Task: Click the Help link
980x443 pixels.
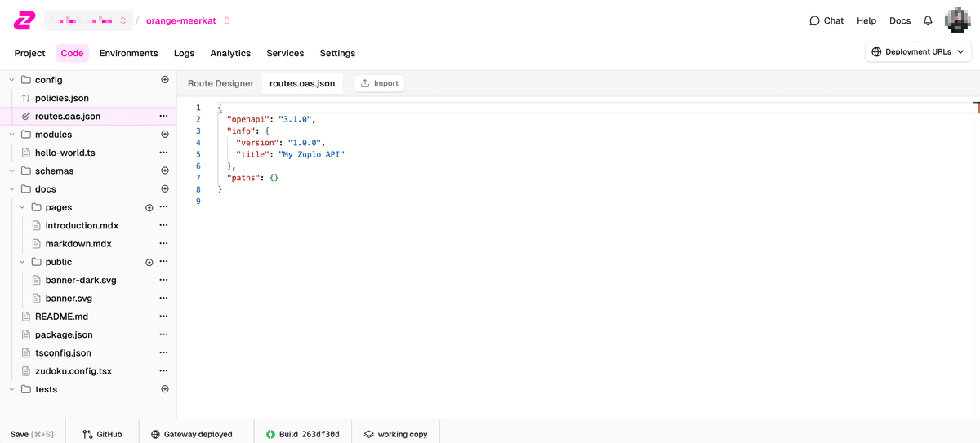Action: [x=866, y=20]
